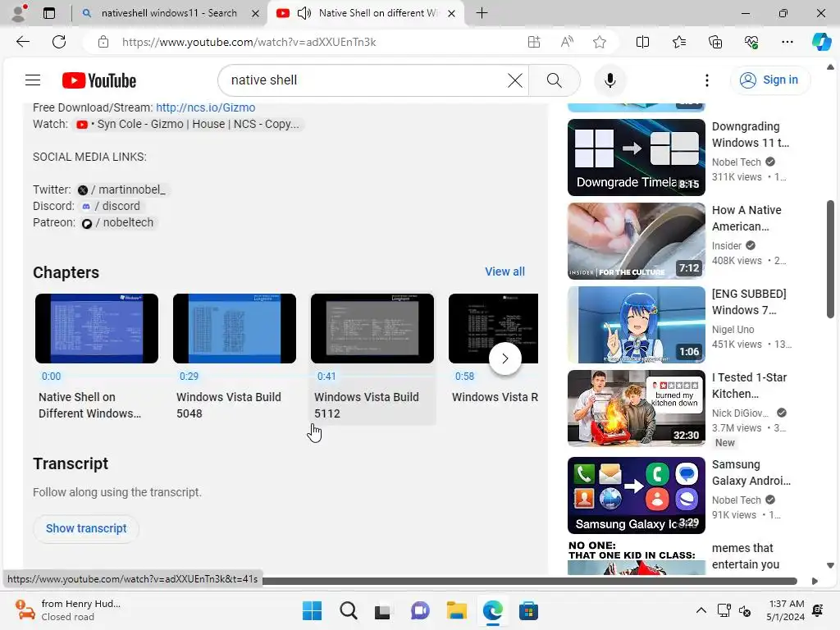Click Nick DiGiovanni channel name
Screen dimensions: 840x630
coord(740,413)
